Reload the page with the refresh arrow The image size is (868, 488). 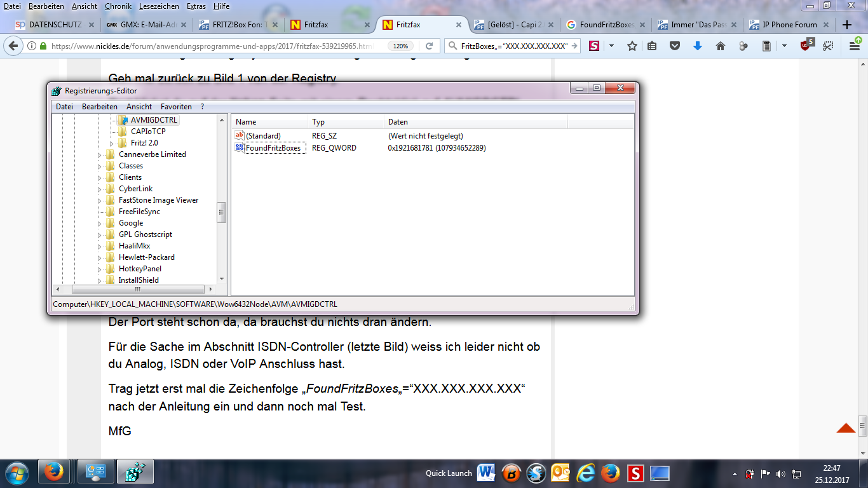[429, 46]
